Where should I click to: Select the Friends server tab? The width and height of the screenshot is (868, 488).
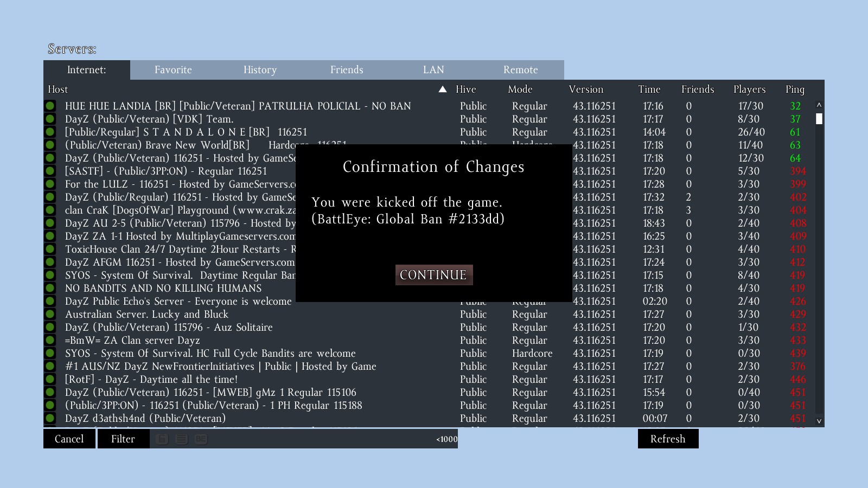tap(347, 70)
